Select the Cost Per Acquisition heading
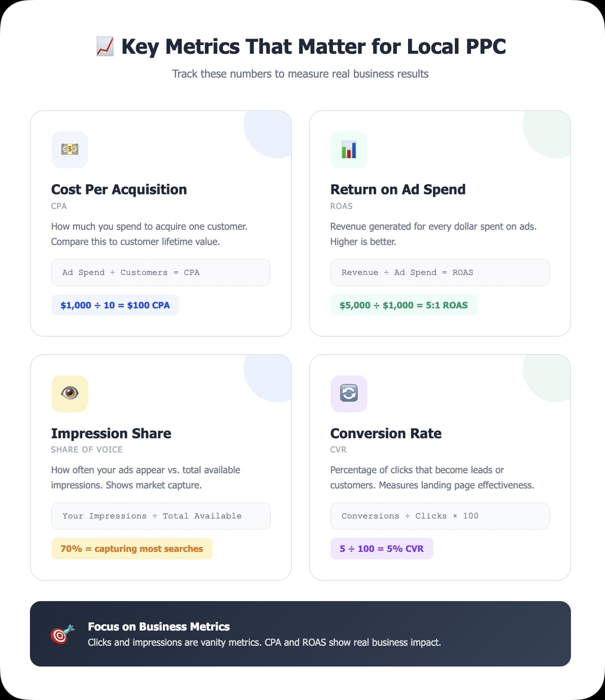Screen dimensions: 605x700 [x=119, y=189]
